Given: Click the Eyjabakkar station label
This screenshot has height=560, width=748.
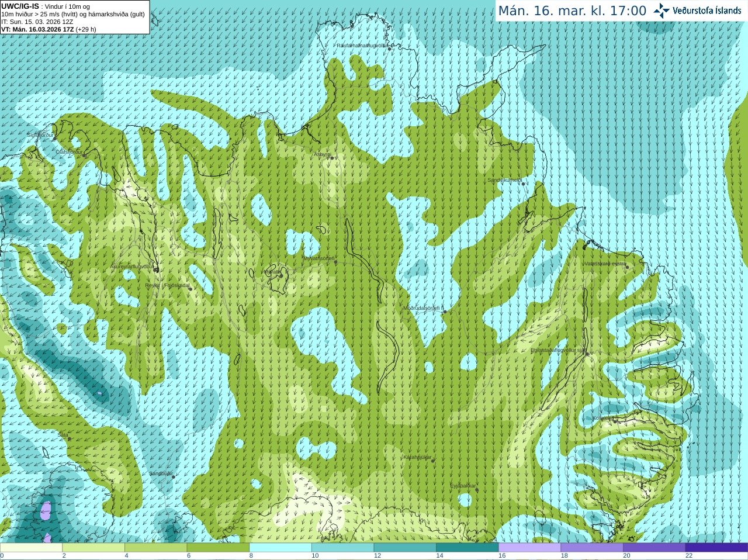Looking at the screenshot, I should click(463, 485).
